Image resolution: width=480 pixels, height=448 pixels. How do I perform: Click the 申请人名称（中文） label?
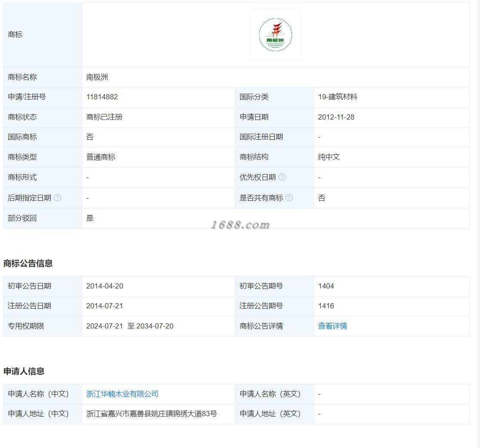[38, 394]
